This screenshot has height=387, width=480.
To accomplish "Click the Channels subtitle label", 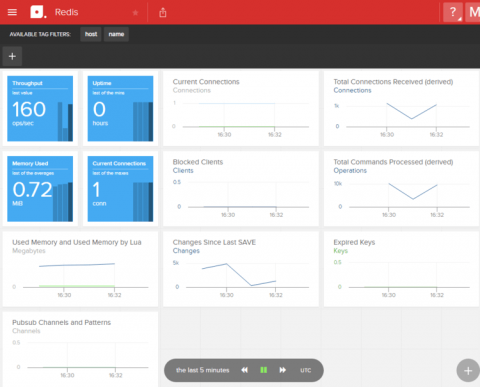I will point(26,331).
